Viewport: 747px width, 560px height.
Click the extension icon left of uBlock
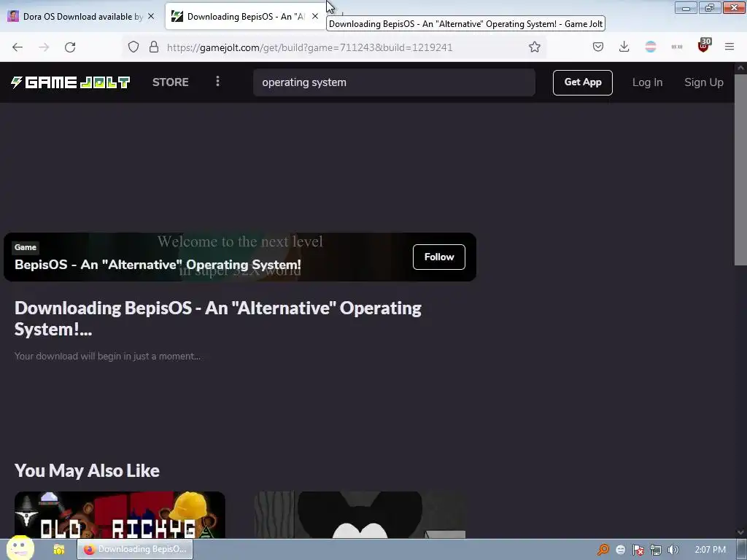point(676,47)
